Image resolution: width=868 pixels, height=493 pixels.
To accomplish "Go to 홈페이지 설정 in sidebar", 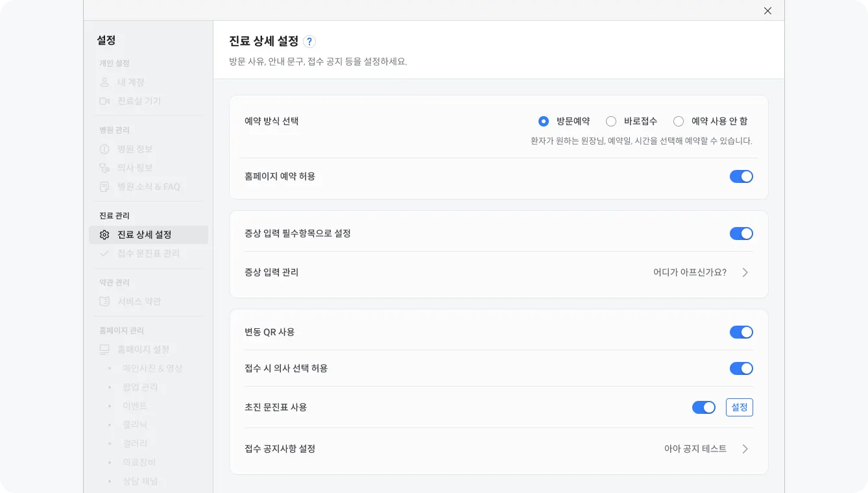I will [143, 350].
